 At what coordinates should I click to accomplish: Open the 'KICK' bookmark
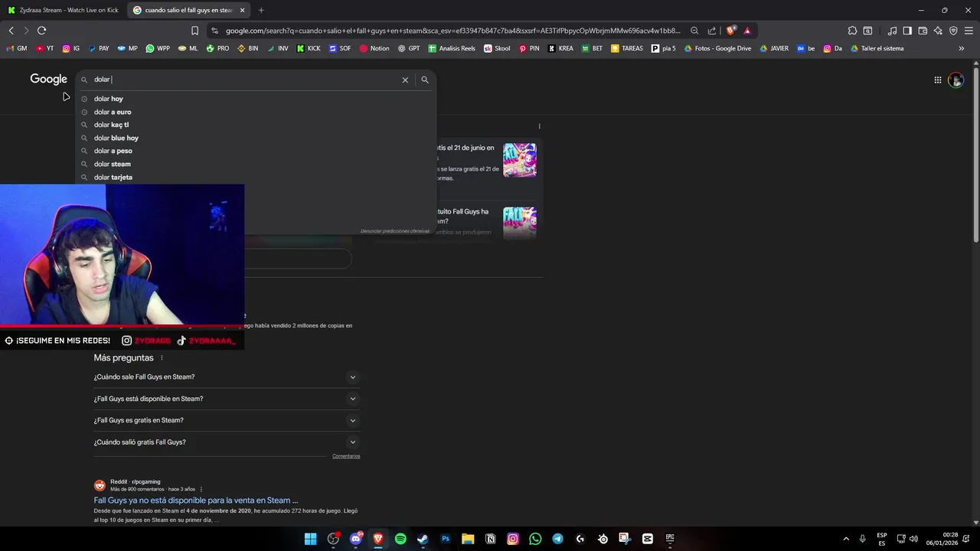[309, 48]
